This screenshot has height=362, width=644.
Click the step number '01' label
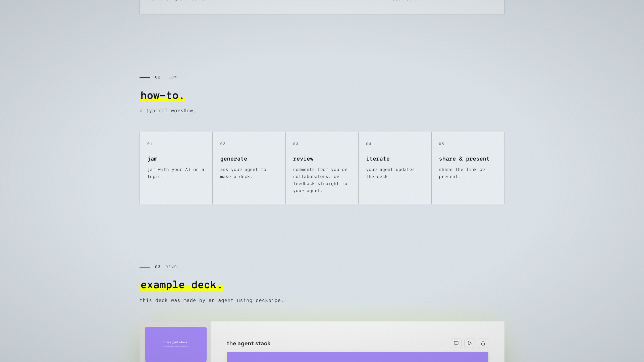(x=150, y=144)
